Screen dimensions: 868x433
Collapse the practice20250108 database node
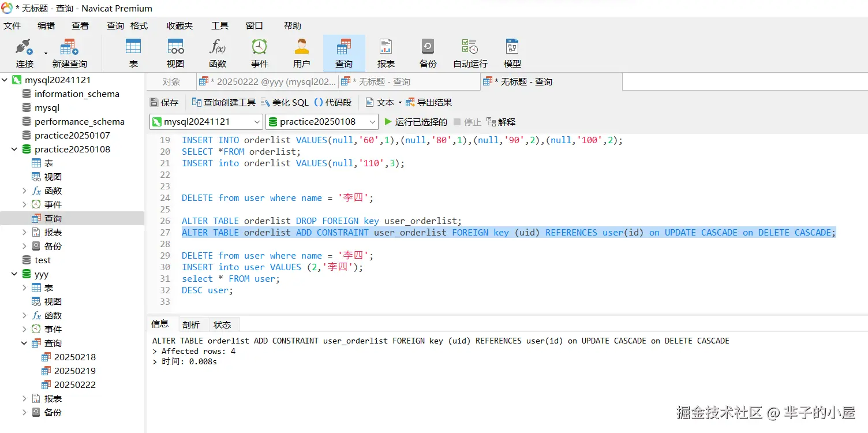14,150
